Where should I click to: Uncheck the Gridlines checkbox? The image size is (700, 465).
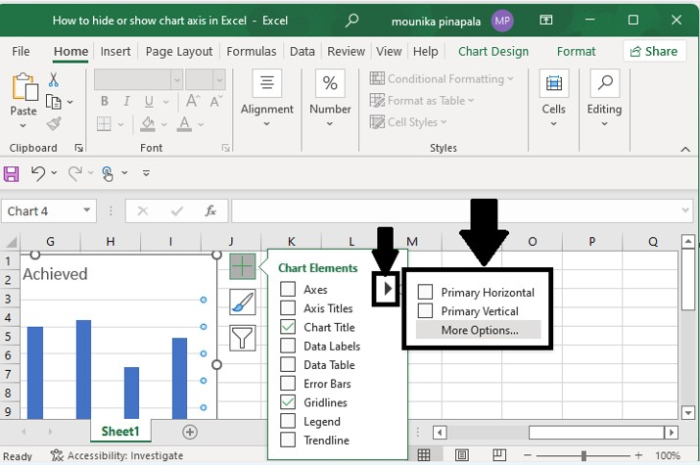point(288,402)
